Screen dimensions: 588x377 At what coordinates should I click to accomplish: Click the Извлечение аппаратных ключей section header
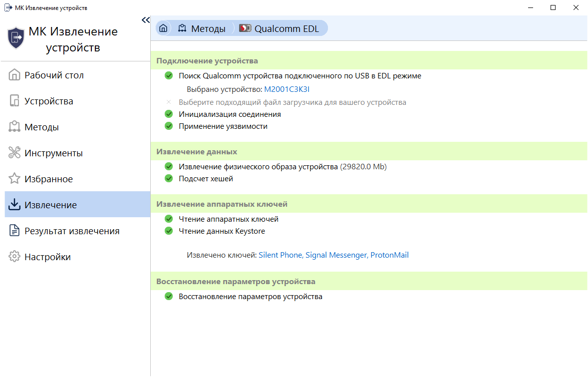pos(369,204)
